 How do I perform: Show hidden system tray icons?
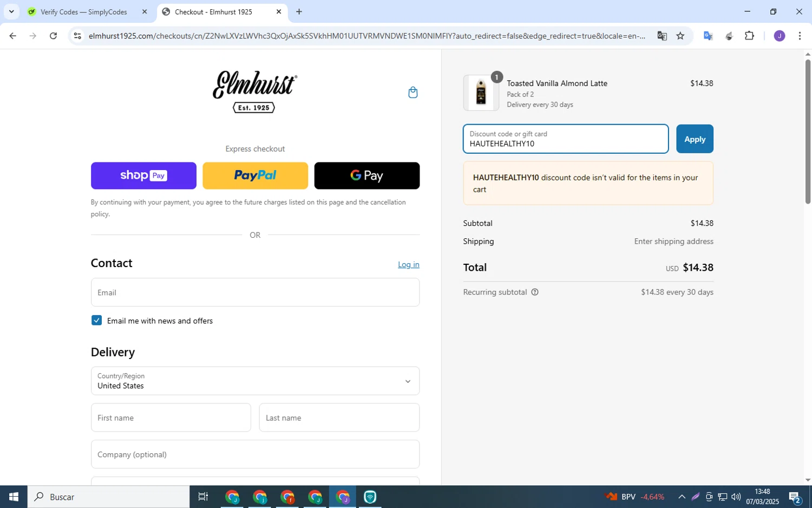tap(682, 497)
